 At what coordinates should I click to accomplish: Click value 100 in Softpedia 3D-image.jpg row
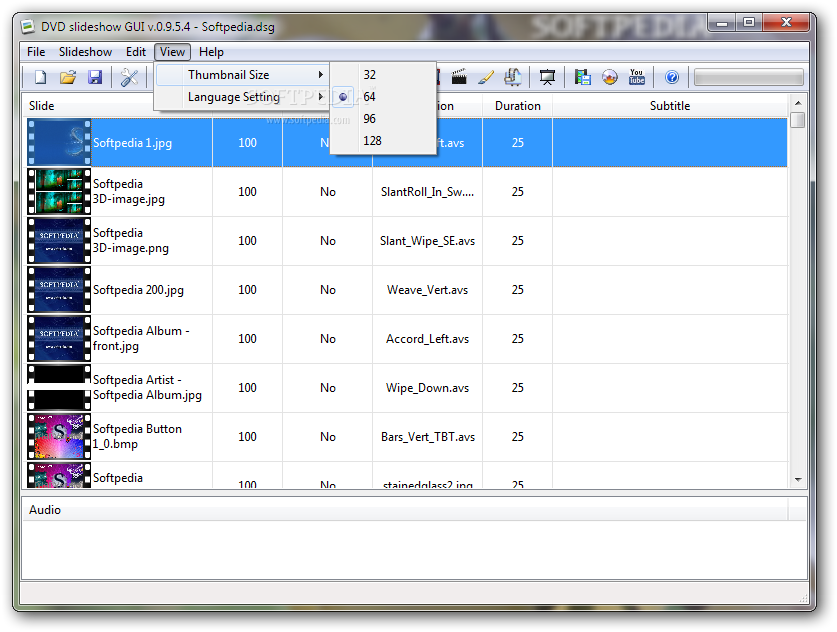tap(247, 192)
